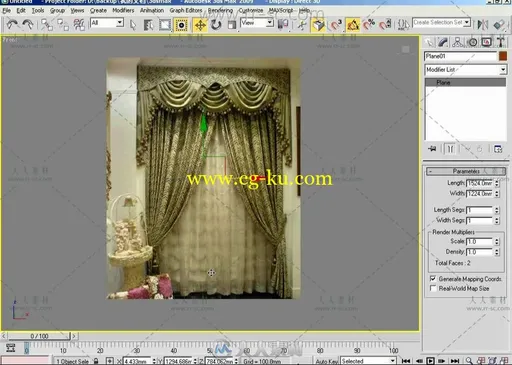Open the View coordinate system dropdown

pos(257,23)
